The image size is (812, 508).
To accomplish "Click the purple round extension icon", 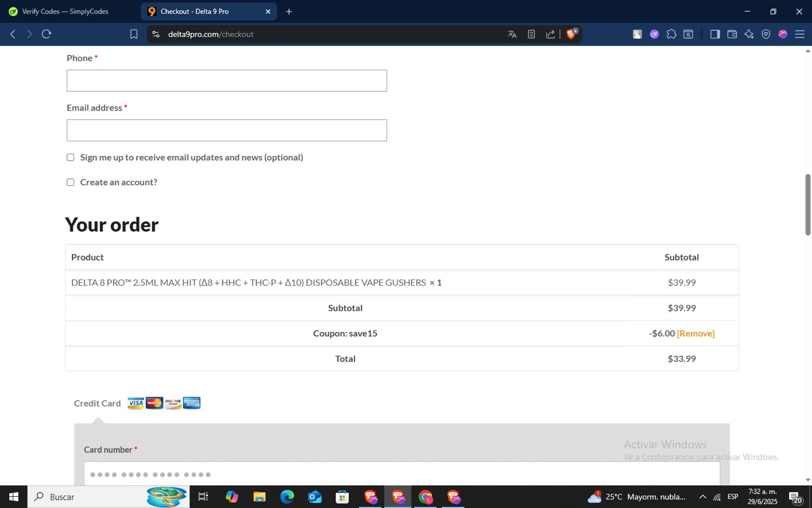I will [654, 34].
